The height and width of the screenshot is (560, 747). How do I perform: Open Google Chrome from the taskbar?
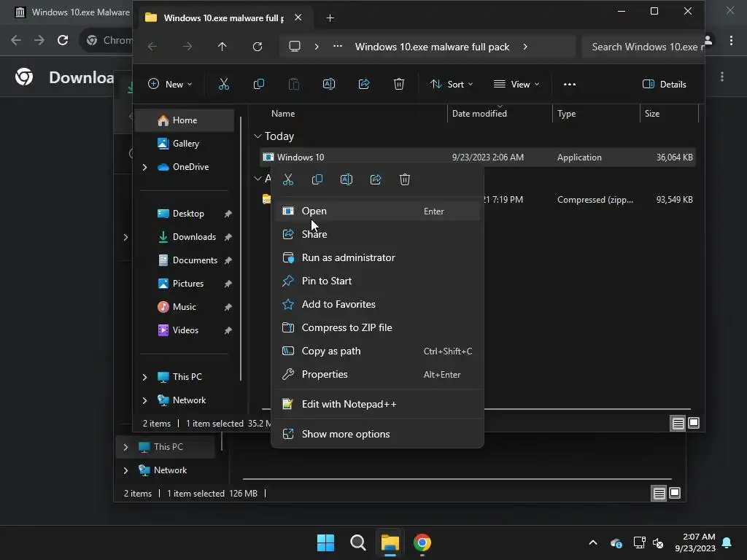(x=422, y=542)
